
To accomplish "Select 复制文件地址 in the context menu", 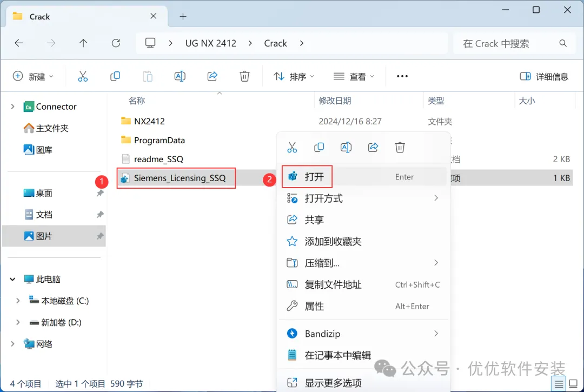I will [x=363, y=284].
